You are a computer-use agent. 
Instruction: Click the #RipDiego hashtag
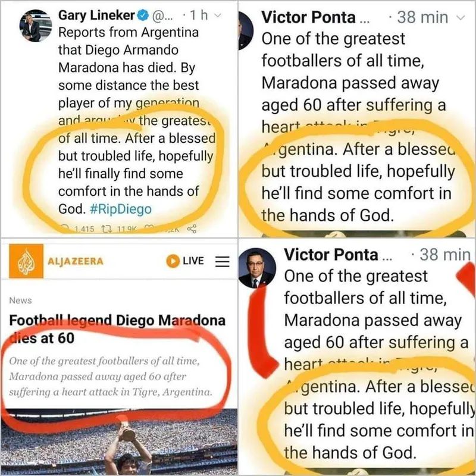(x=121, y=209)
